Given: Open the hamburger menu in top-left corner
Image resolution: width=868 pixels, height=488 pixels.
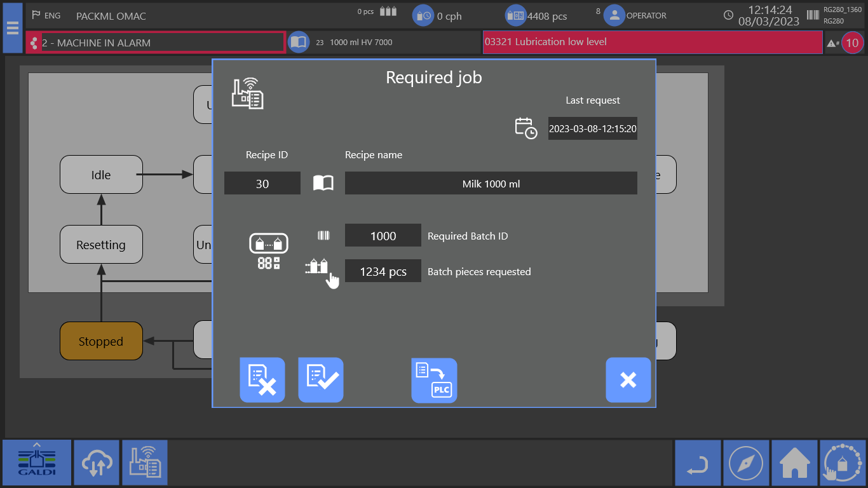Looking at the screenshot, I should [12, 28].
